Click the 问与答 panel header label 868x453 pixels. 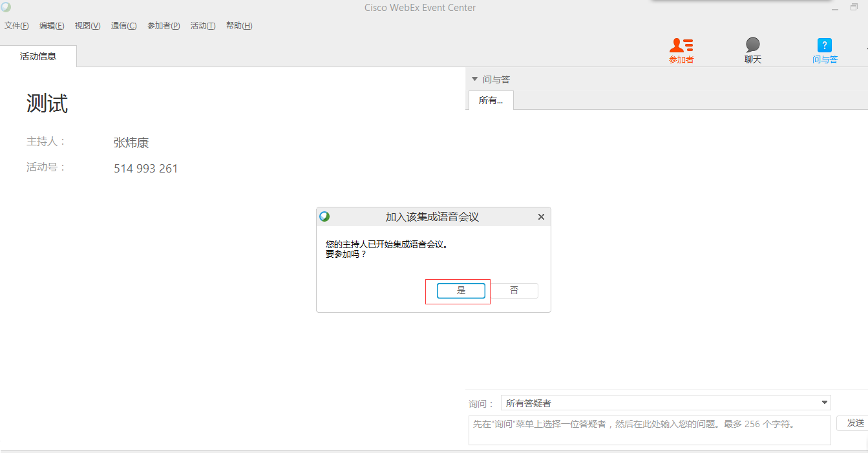[496, 79]
